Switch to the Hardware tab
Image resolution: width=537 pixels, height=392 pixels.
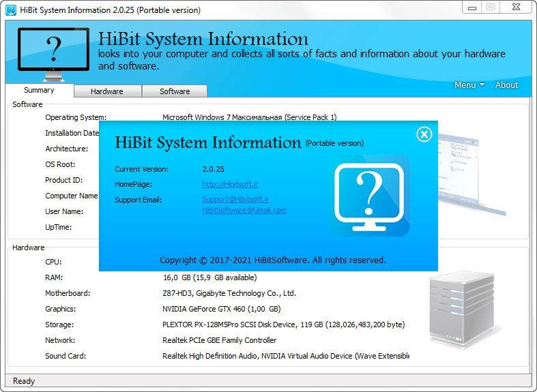pyautogui.click(x=107, y=91)
